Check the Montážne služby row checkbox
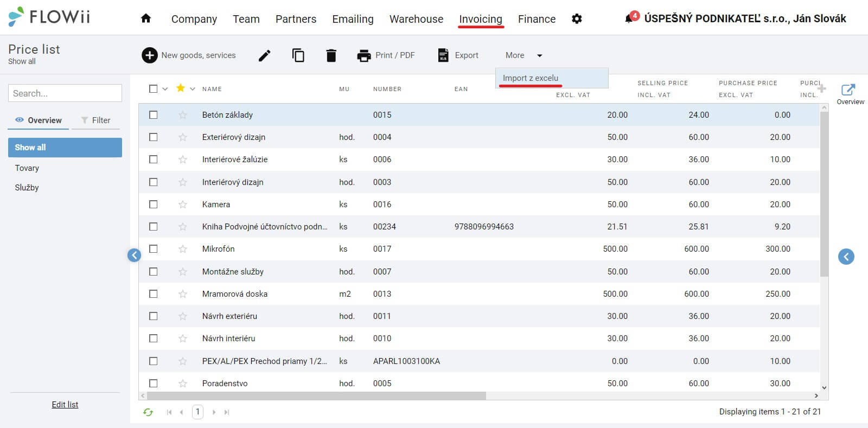This screenshot has width=868, height=428. [154, 272]
